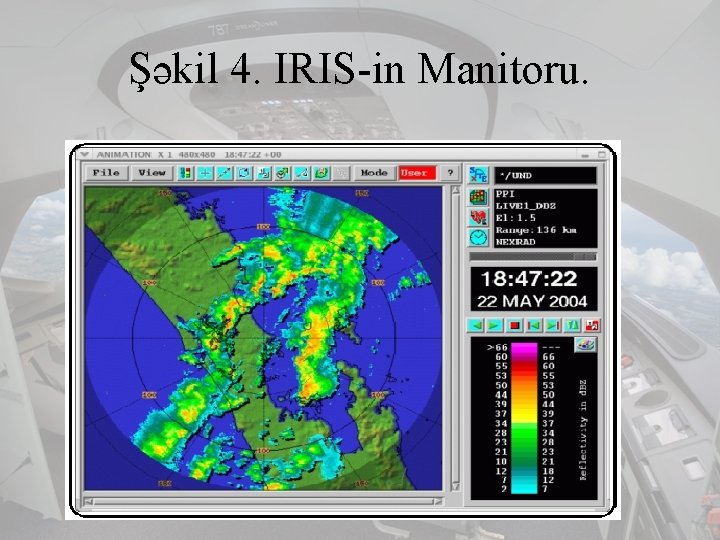Open the Mode menu
This screenshot has height=540, width=720.
(x=374, y=173)
